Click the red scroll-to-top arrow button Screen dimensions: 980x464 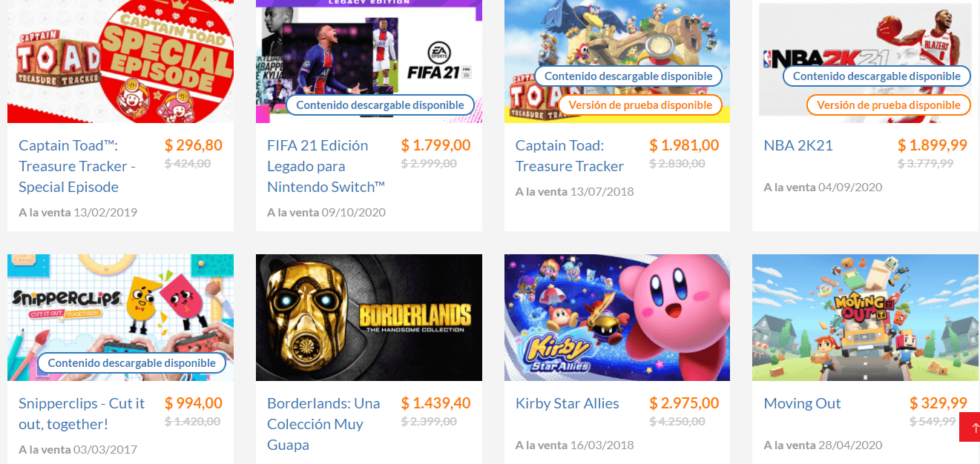[969, 428]
